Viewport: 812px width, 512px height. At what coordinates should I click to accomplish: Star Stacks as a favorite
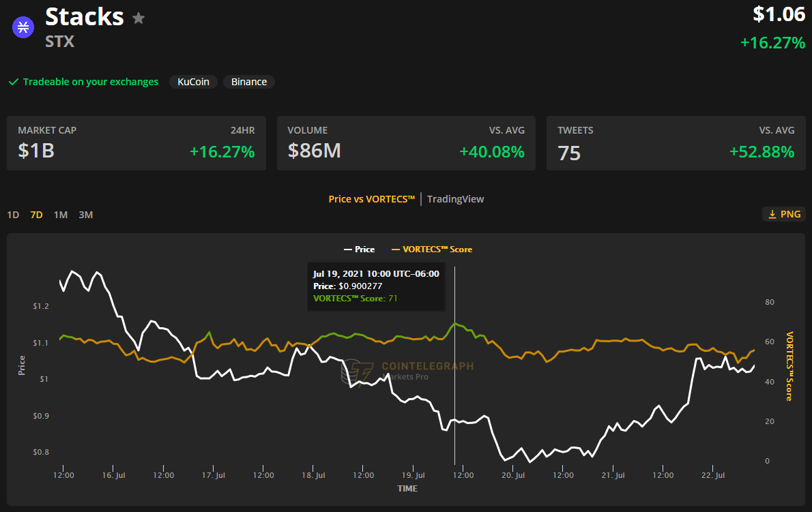[x=139, y=18]
